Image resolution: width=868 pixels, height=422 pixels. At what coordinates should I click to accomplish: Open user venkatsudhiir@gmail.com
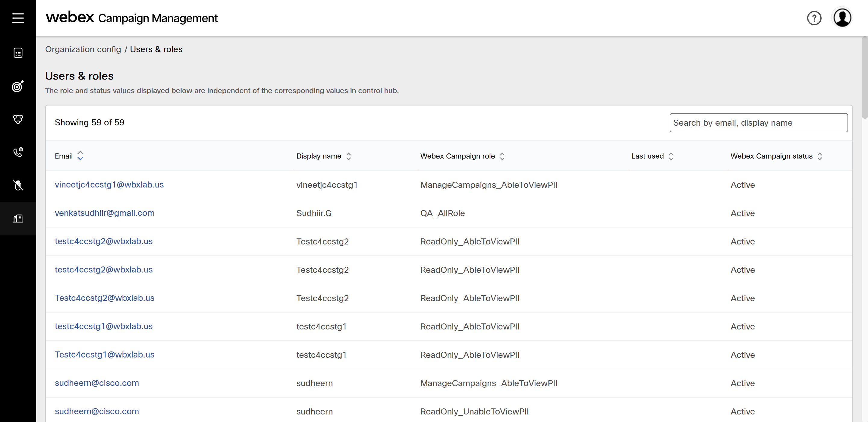(x=105, y=213)
